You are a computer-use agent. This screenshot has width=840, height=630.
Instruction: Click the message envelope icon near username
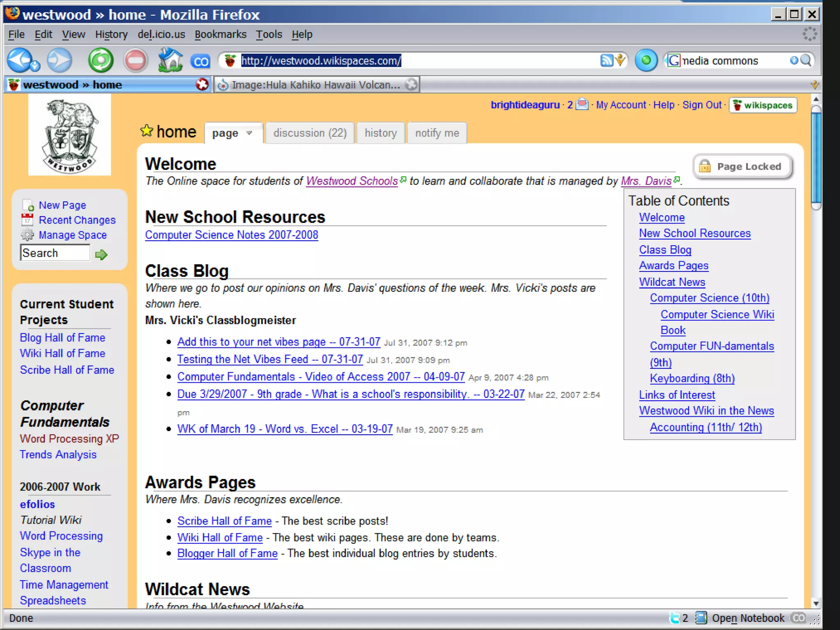[x=582, y=105]
